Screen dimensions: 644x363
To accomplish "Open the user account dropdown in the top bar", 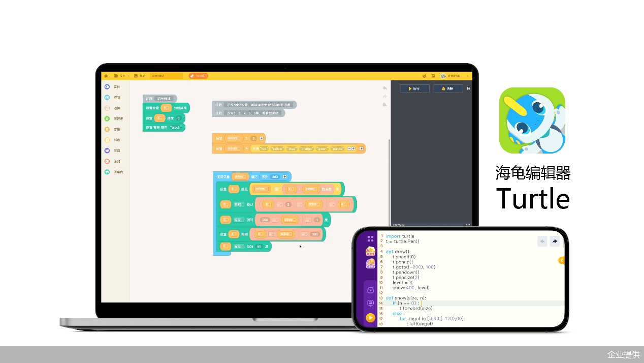I will (x=455, y=76).
